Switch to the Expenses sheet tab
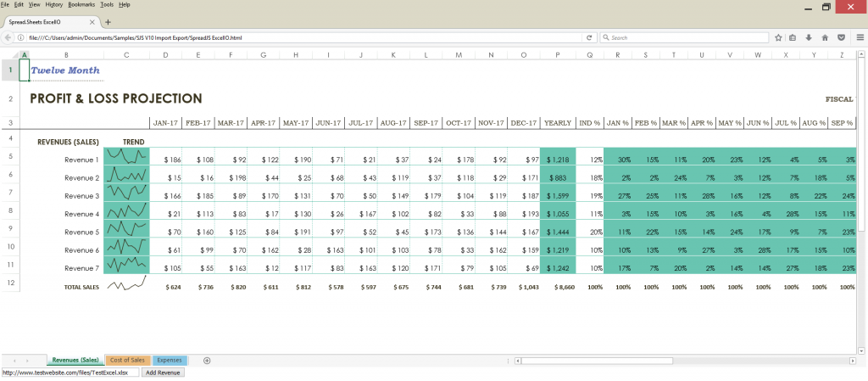Screen dimensions: 868x381 coord(170,361)
